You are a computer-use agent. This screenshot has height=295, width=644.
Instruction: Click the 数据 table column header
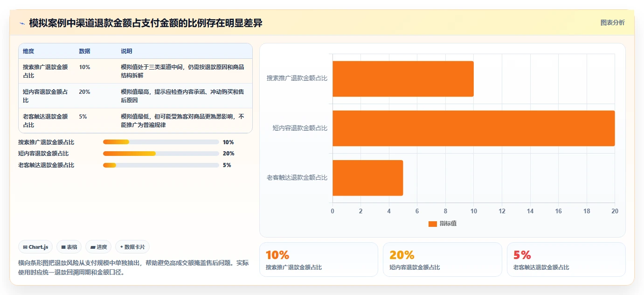click(x=84, y=51)
